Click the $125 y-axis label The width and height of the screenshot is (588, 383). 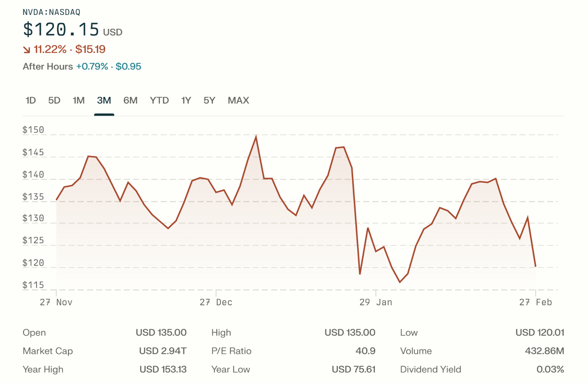pyautogui.click(x=33, y=240)
